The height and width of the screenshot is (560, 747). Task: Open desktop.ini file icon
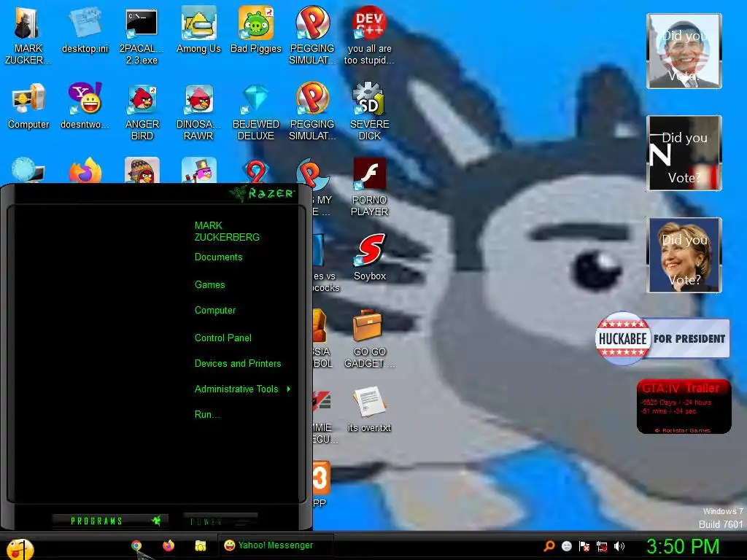(x=85, y=29)
